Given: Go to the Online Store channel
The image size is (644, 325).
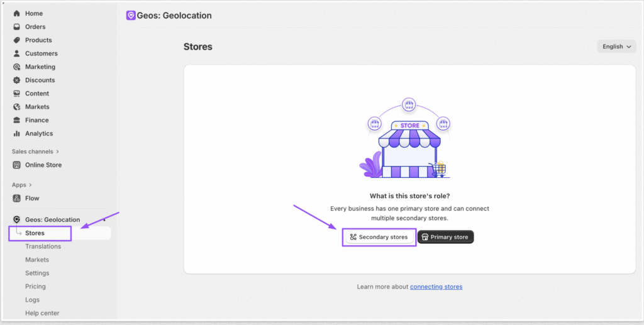Looking at the screenshot, I should pos(43,165).
